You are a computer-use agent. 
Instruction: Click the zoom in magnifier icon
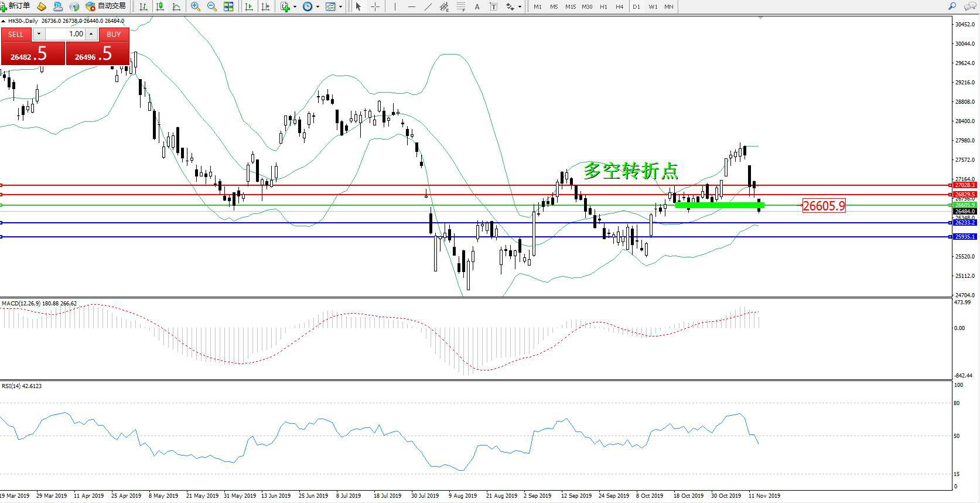coord(196,7)
